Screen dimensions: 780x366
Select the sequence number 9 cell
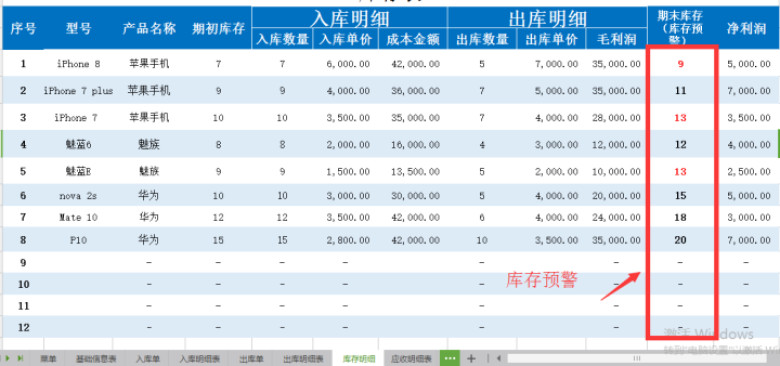click(23, 262)
